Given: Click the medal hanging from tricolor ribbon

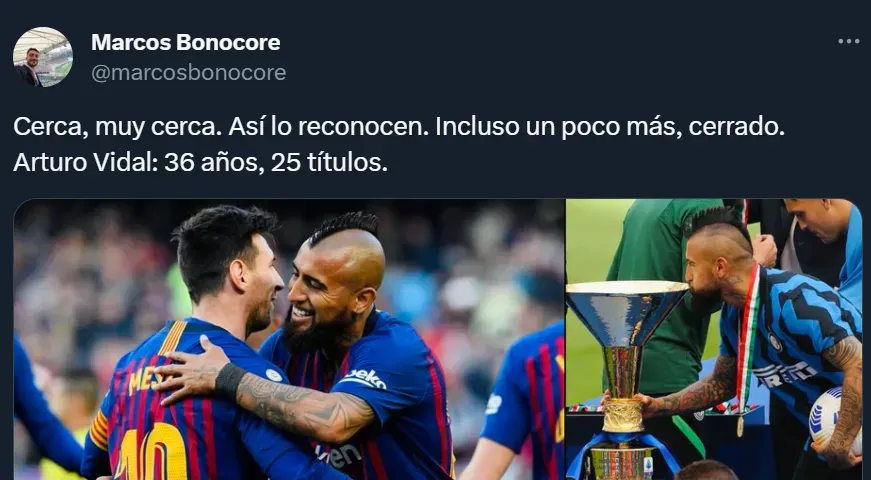Looking at the screenshot, I should pos(740,428).
